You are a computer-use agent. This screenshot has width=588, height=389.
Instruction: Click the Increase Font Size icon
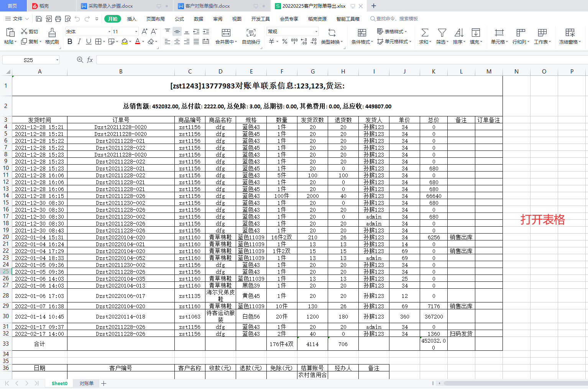click(145, 31)
